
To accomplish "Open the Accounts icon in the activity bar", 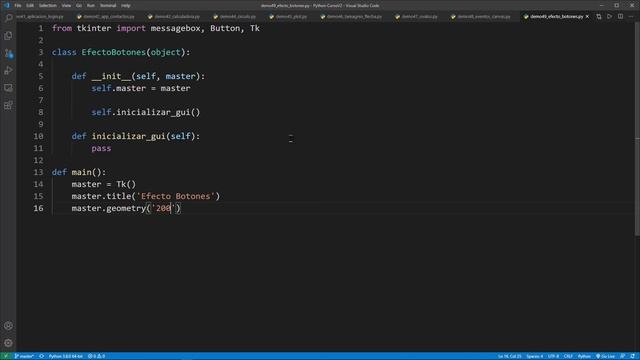I will 8,326.
